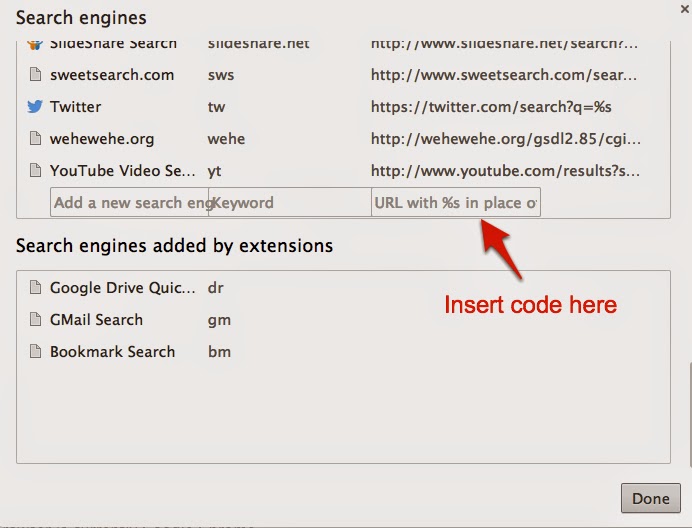Select the 'GMail Search' extension engine name
Screen dimensions: 692x528
click(96, 320)
